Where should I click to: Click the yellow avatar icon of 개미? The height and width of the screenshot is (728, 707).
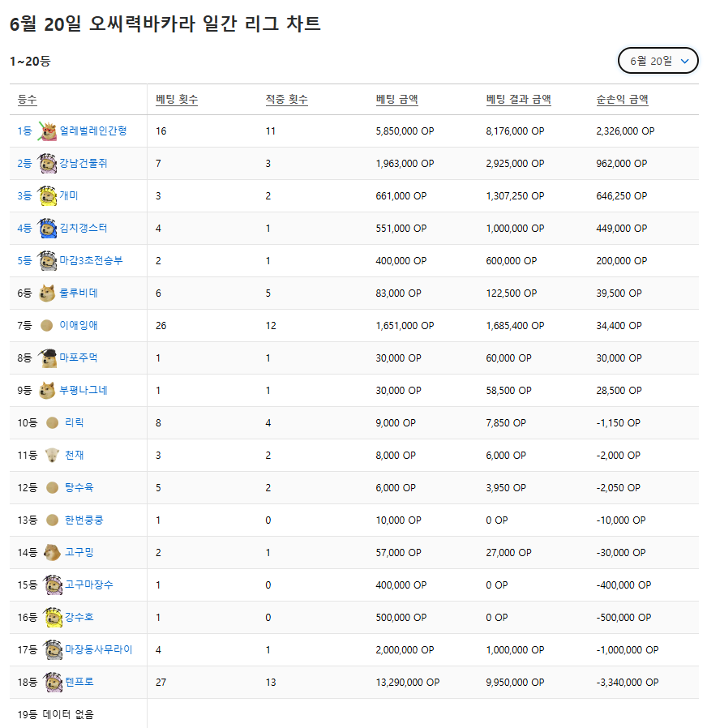[47, 196]
